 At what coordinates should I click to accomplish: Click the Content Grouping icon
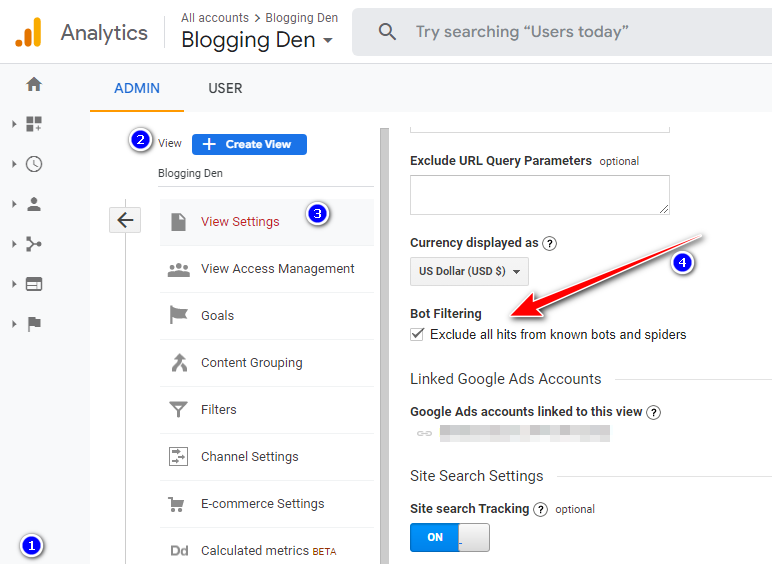coord(179,363)
